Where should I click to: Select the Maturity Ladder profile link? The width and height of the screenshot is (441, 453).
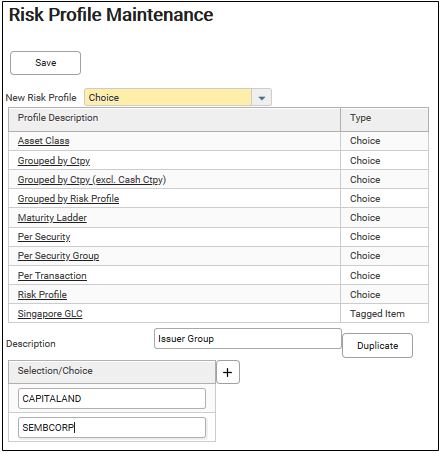tap(52, 218)
